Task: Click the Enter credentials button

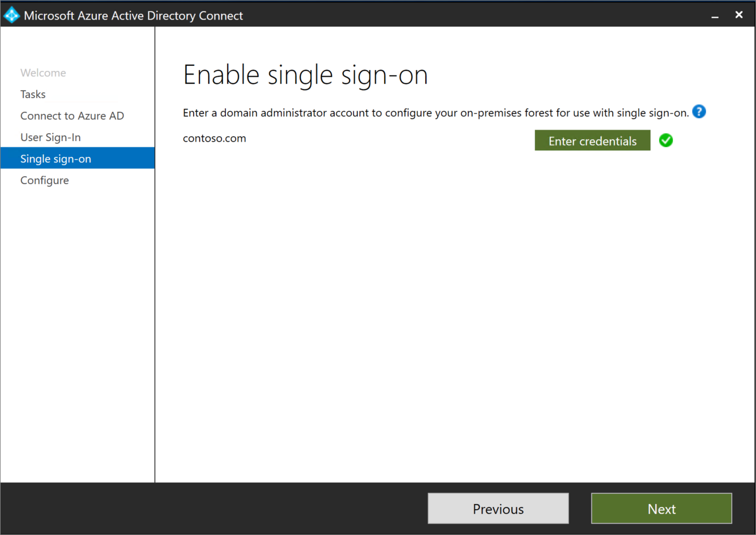Action: coord(593,140)
